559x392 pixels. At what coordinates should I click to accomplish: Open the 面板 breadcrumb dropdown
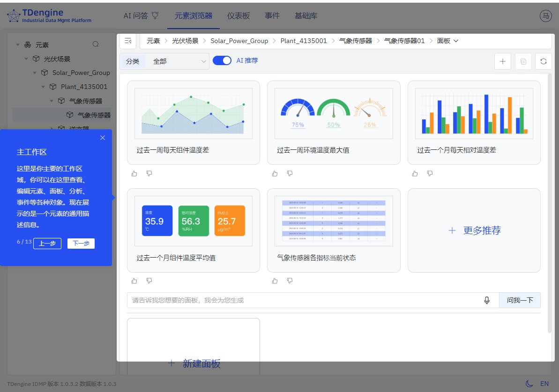(447, 41)
